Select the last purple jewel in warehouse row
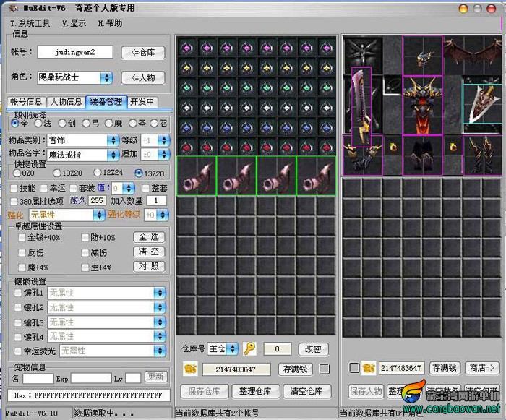The height and width of the screenshot is (420, 506). tap(326, 48)
